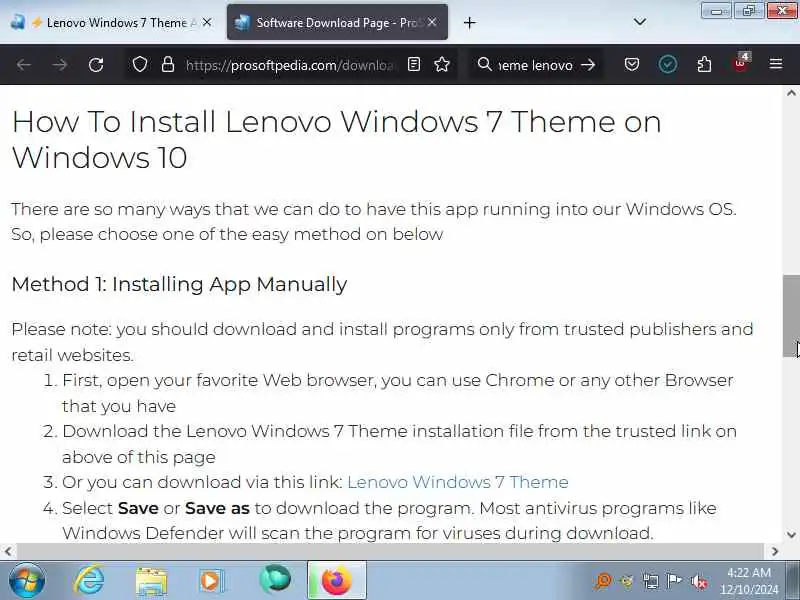Toggle reader view icon
This screenshot has height=600, width=800.
[x=414, y=64]
